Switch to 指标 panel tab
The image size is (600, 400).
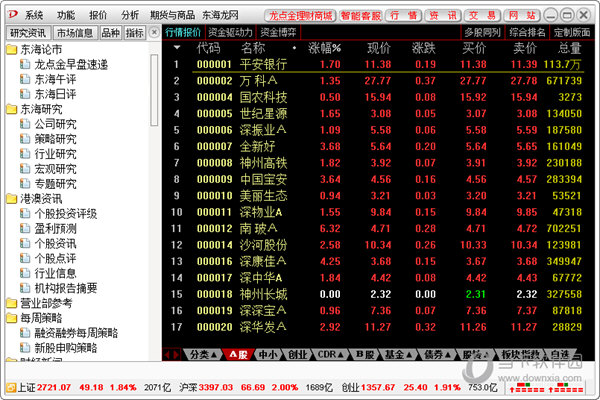point(135,33)
